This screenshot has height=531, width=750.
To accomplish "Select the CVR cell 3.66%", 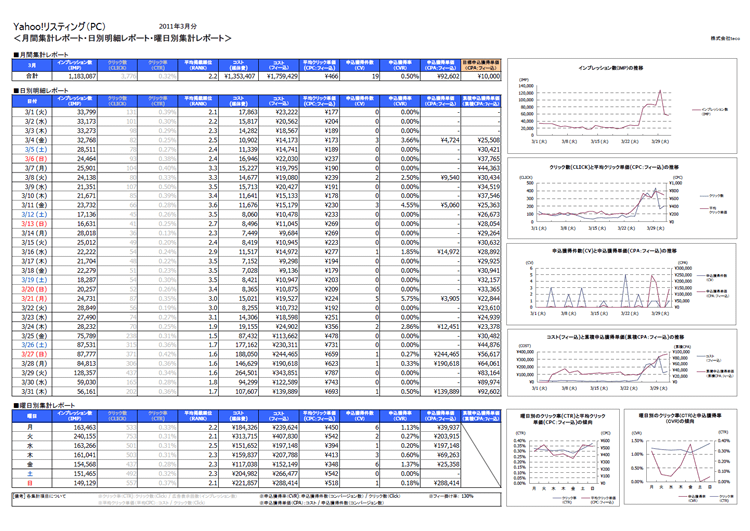I will [x=400, y=140].
